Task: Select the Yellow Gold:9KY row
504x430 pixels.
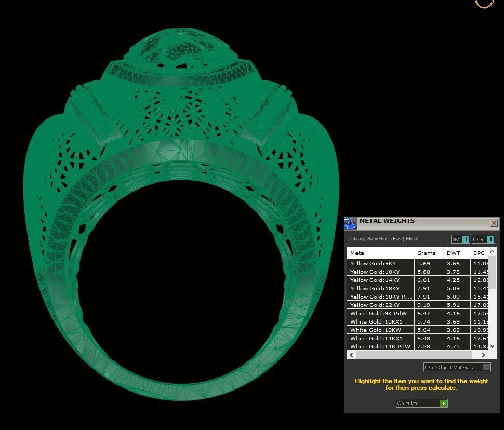Action: [x=418, y=263]
